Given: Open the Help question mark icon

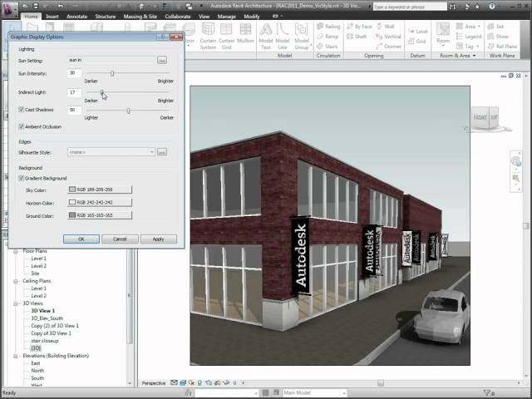Looking at the screenshot, I should click(492, 7).
